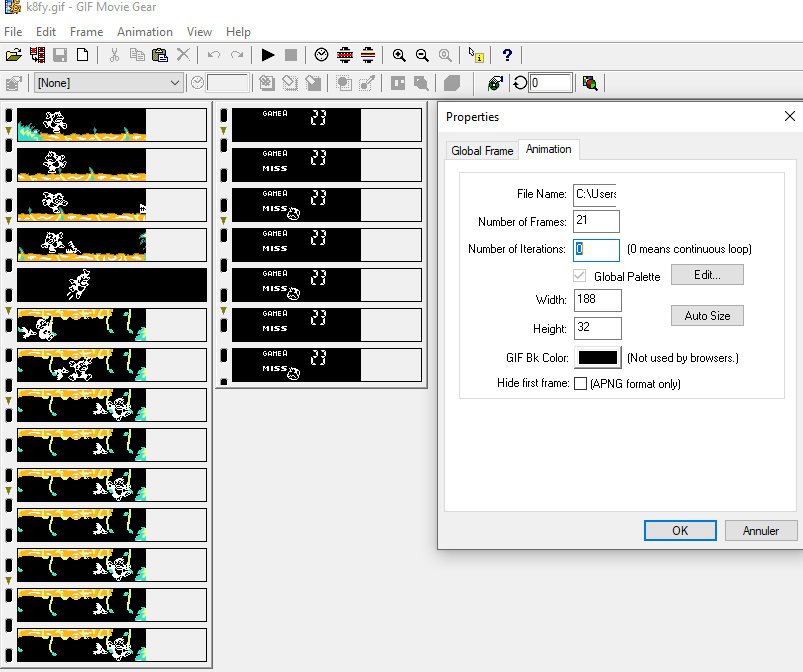Click the Width field showing 188
This screenshot has height=672, width=803.
[x=598, y=300]
